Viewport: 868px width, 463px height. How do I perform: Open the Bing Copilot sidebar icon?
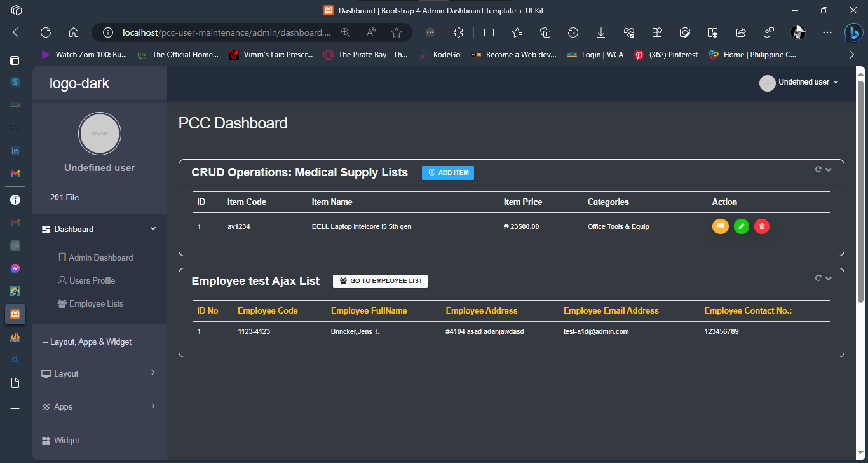[853, 32]
